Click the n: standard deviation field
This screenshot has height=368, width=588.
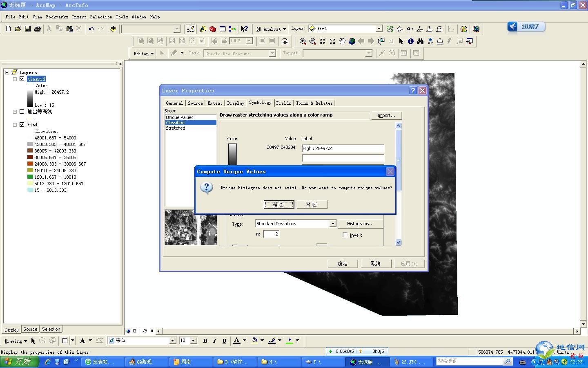coord(271,234)
